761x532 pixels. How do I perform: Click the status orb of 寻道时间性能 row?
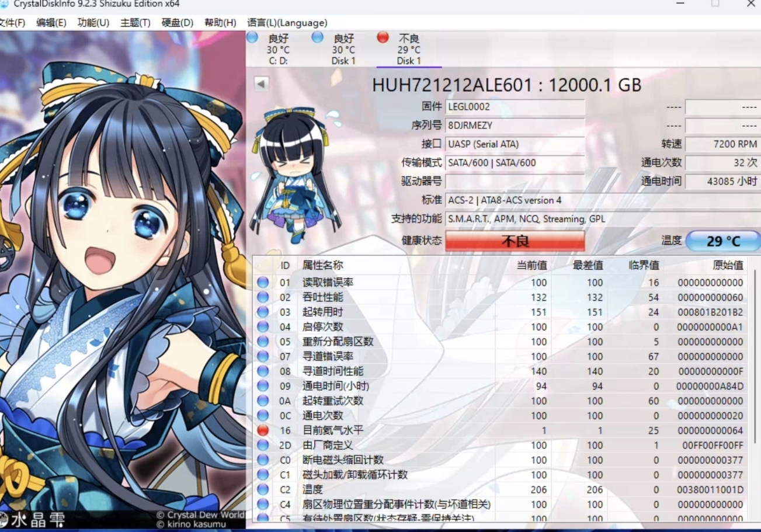(263, 371)
